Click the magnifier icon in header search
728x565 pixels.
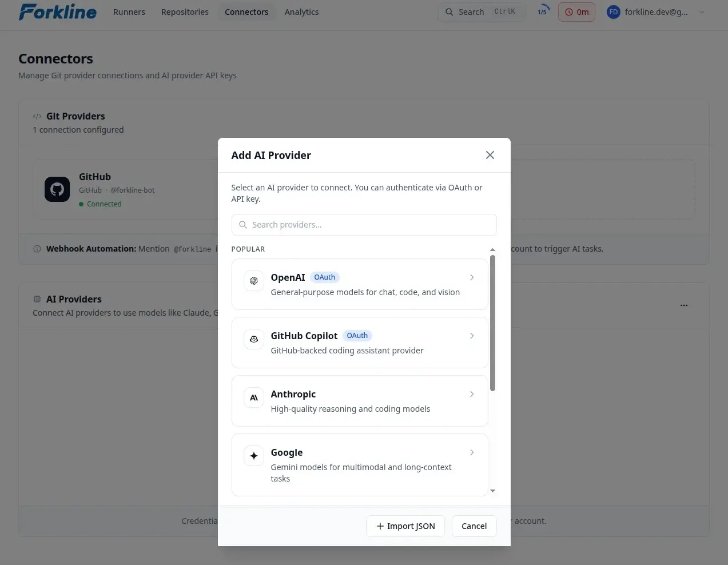pos(449,12)
